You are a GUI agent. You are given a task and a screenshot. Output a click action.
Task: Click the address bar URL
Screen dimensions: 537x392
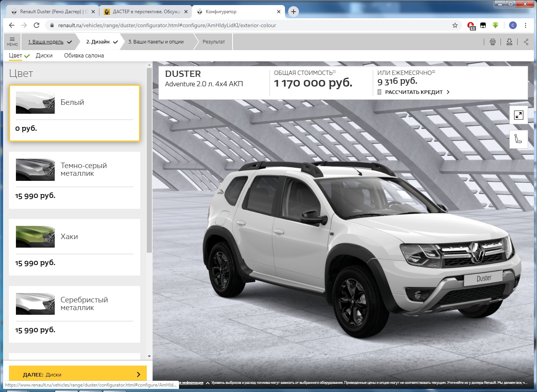167,25
